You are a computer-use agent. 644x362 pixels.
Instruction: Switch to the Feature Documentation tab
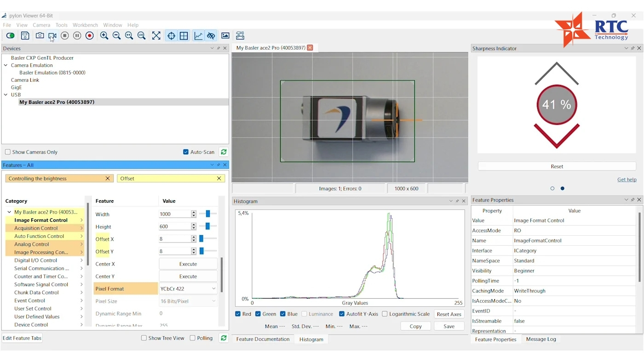(x=263, y=339)
